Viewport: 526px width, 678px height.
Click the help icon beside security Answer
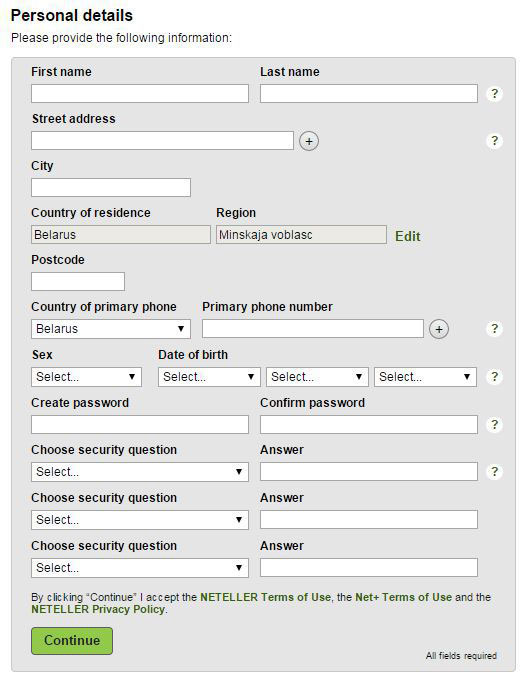click(x=494, y=471)
